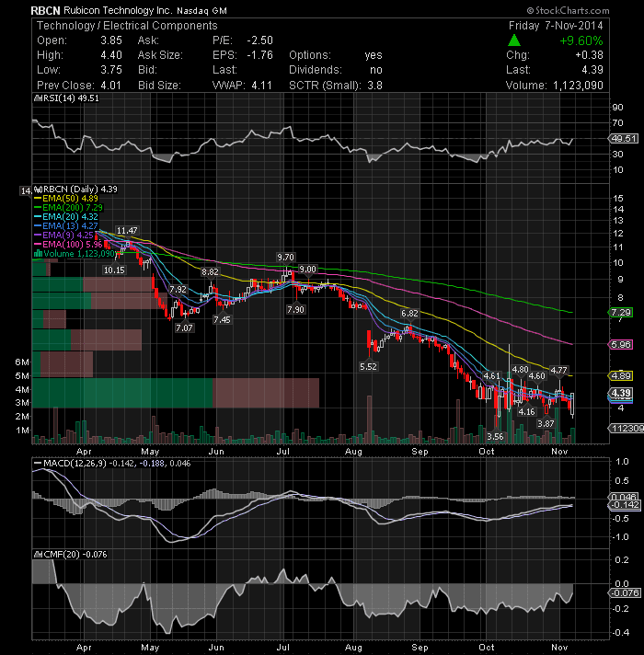Select the green EMA(200) legend swatch
This screenshot has height=655, width=644.
click(x=38, y=208)
